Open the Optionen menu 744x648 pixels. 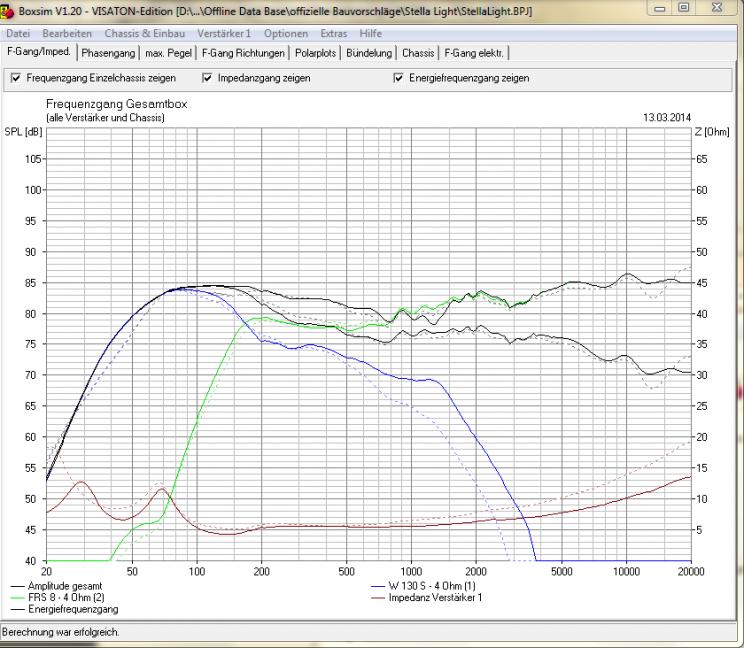click(286, 34)
